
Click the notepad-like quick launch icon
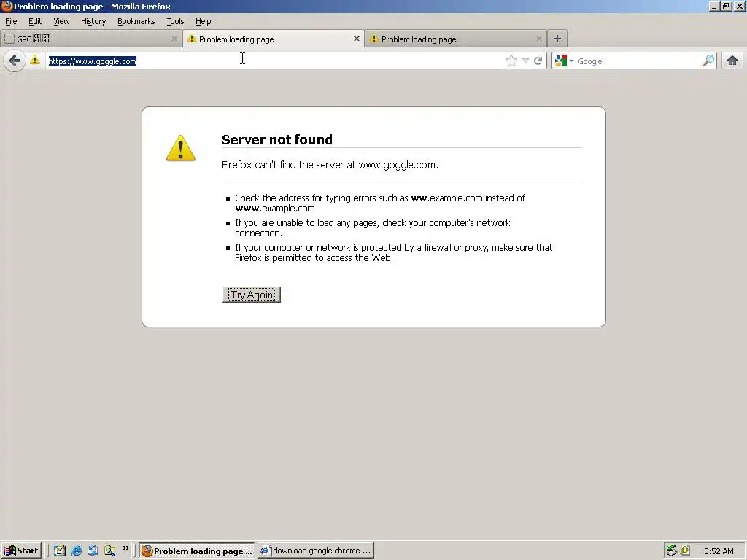pyautogui.click(x=60, y=551)
